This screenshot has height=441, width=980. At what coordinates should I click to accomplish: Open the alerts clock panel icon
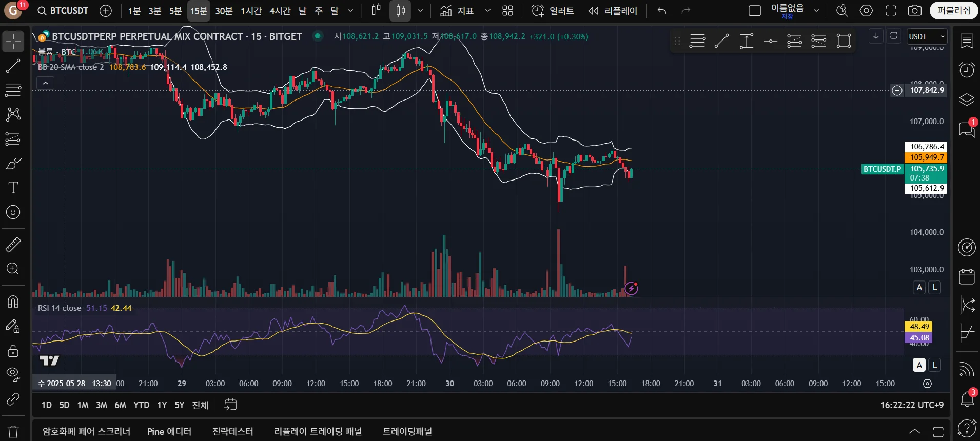click(967, 70)
